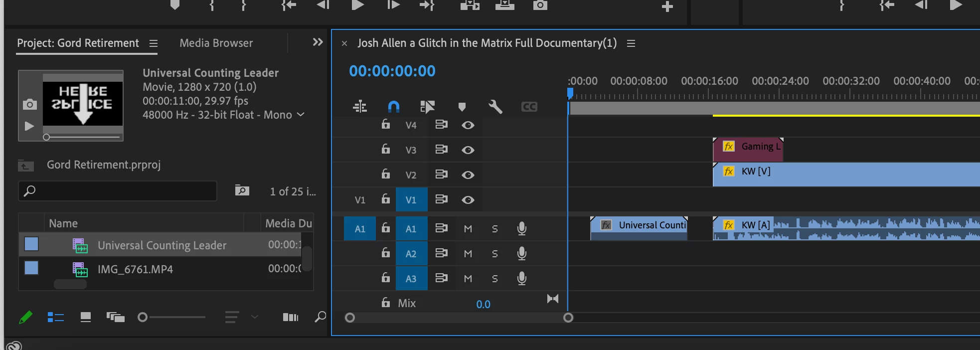The width and height of the screenshot is (980, 350).
Task: Toggle linked selection icon
Action: [427, 106]
